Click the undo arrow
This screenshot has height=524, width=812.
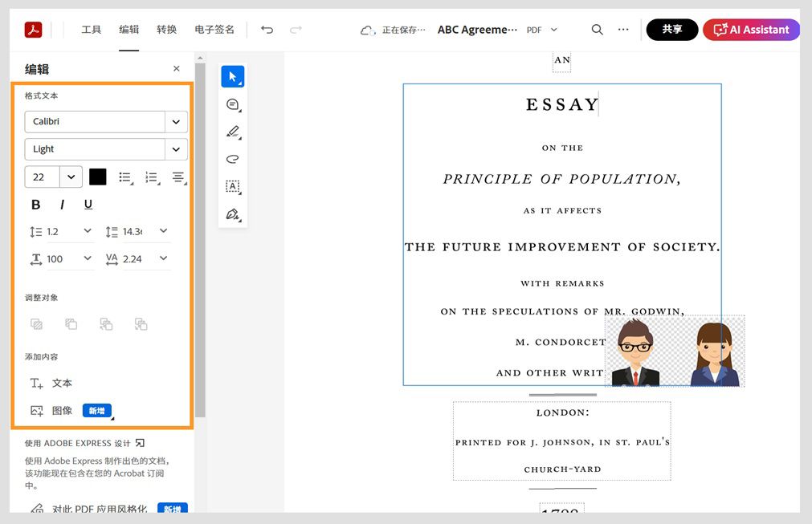click(267, 29)
